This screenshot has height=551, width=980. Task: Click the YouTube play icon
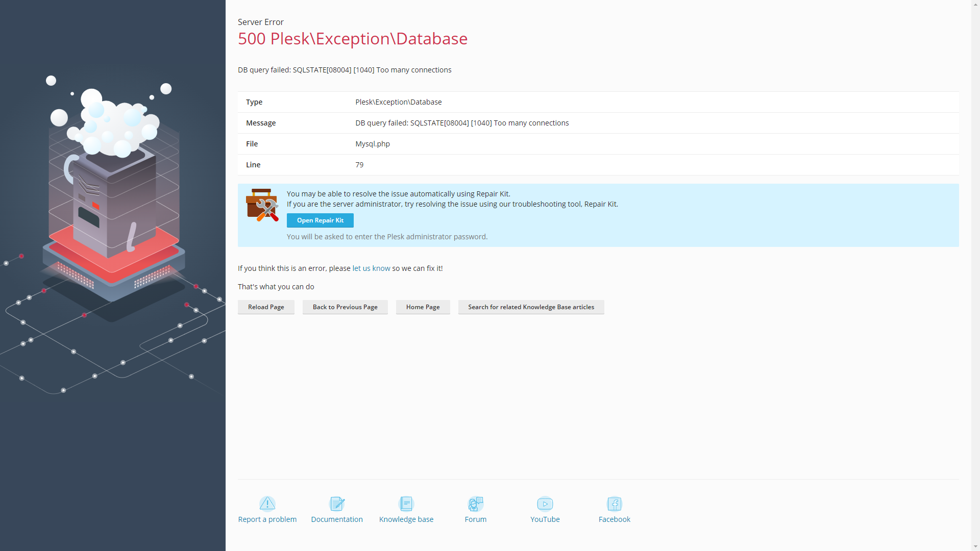(x=545, y=504)
